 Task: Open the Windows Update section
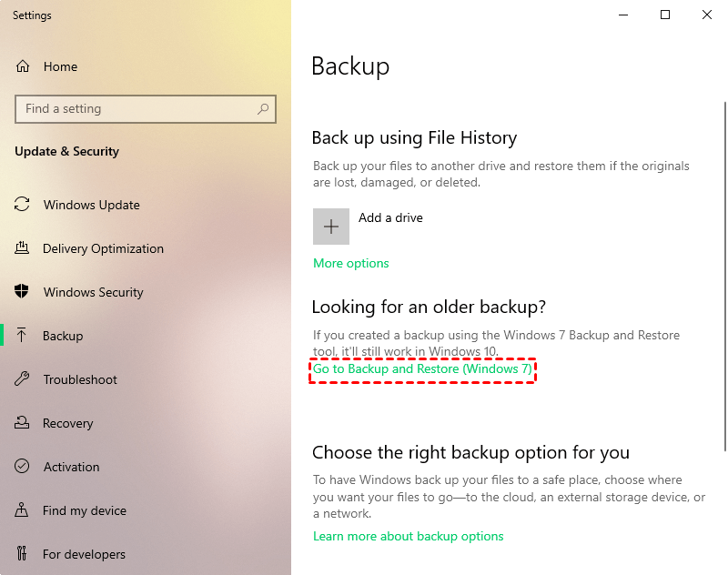pos(91,205)
